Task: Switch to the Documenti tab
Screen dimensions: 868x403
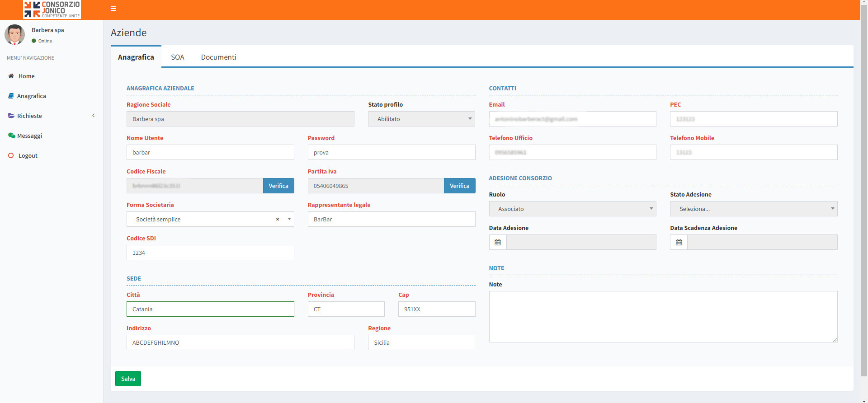Action: tap(218, 57)
